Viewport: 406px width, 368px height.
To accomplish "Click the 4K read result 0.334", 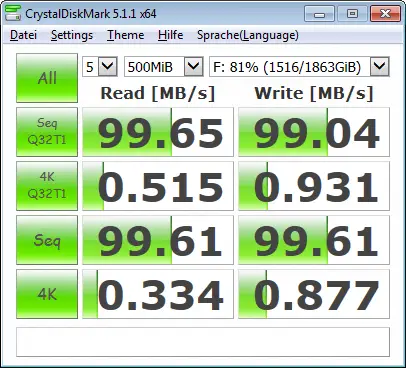I will 158,294.
